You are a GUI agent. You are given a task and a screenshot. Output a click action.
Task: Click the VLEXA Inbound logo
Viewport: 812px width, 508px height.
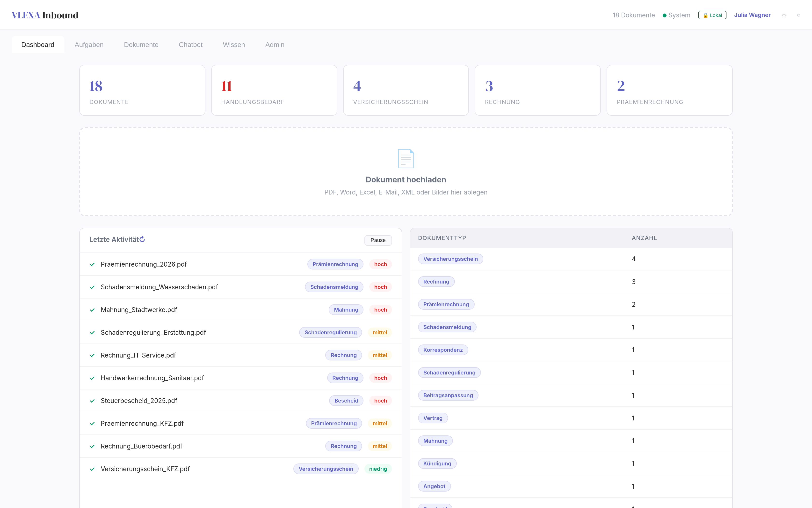tap(45, 15)
